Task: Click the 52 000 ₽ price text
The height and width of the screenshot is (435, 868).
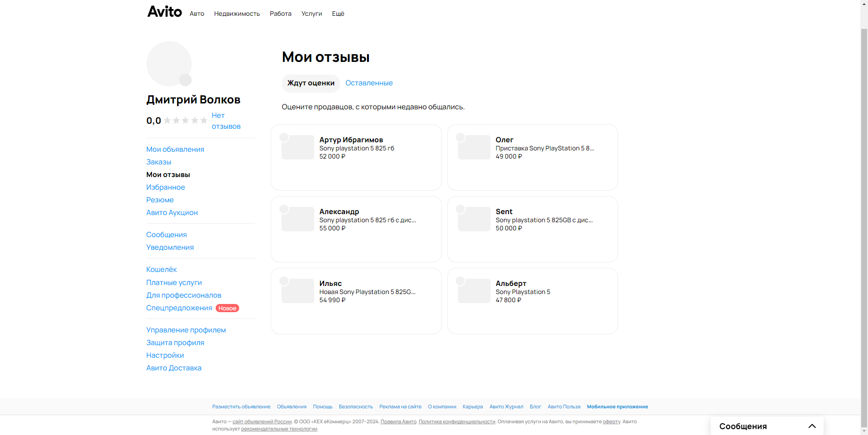Action: click(332, 156)
